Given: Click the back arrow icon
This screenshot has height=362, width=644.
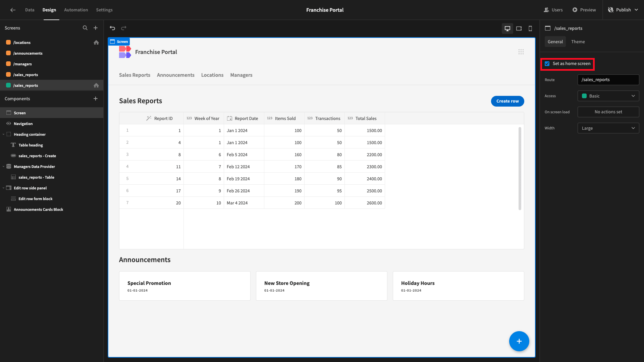Looking at the screenshot, I should coord(13,10).
